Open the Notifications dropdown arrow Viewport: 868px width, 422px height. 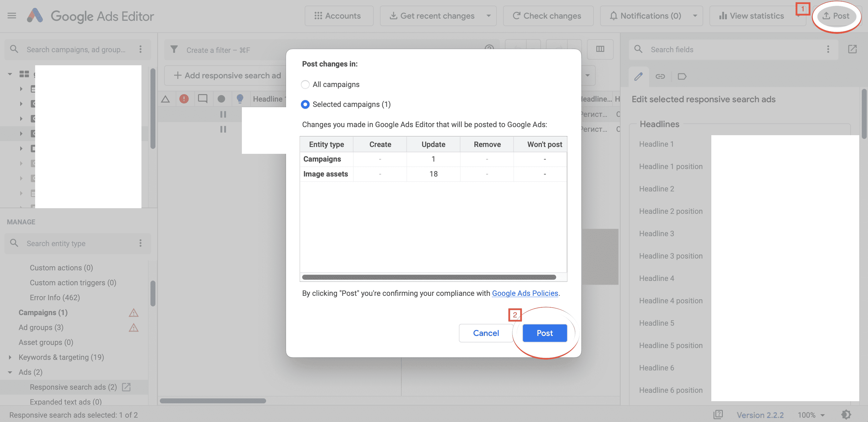695,16
